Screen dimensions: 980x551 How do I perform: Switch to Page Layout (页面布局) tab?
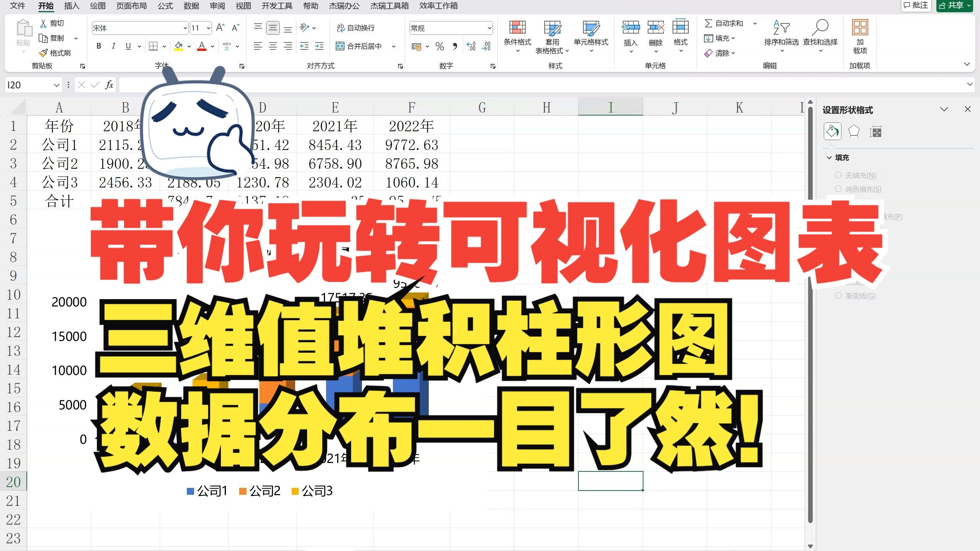[131, 6]
